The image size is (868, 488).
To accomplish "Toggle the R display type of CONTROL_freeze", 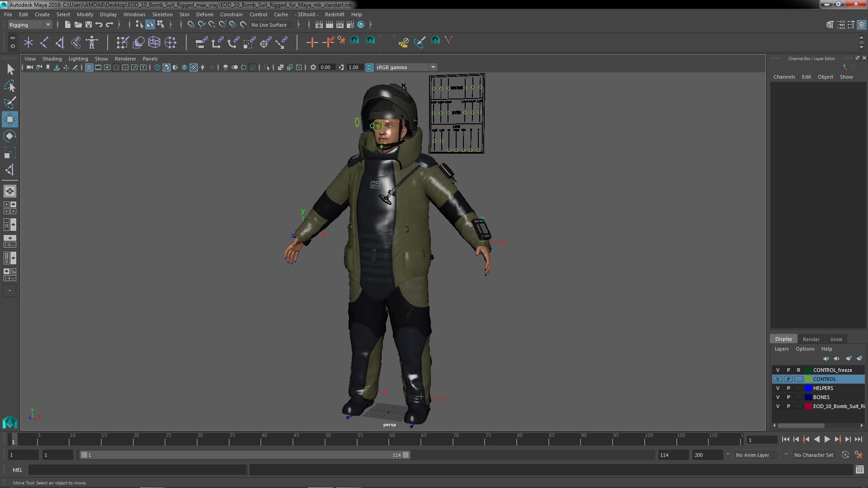I will [x=798, y=370].
